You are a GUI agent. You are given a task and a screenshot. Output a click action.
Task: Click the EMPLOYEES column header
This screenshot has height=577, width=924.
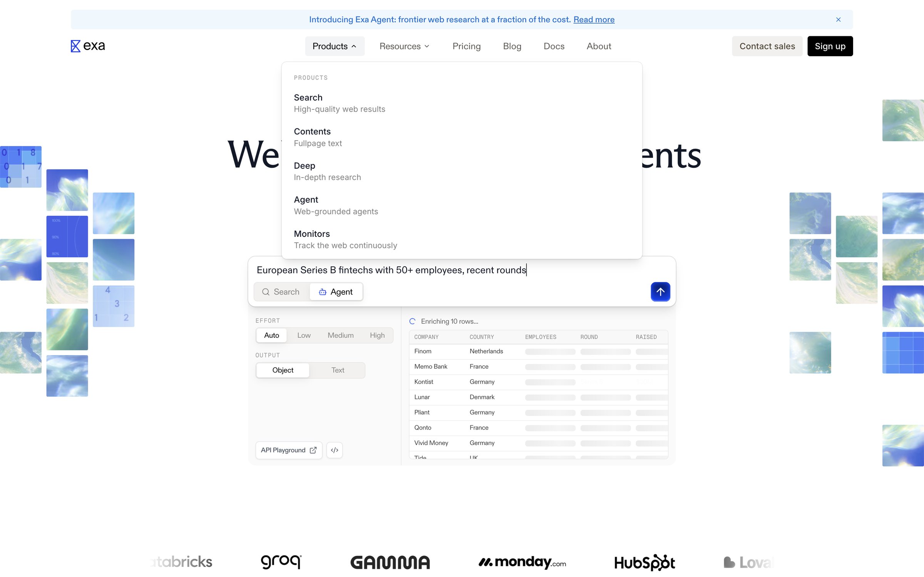pyautogui.click(x=541, y=337)
